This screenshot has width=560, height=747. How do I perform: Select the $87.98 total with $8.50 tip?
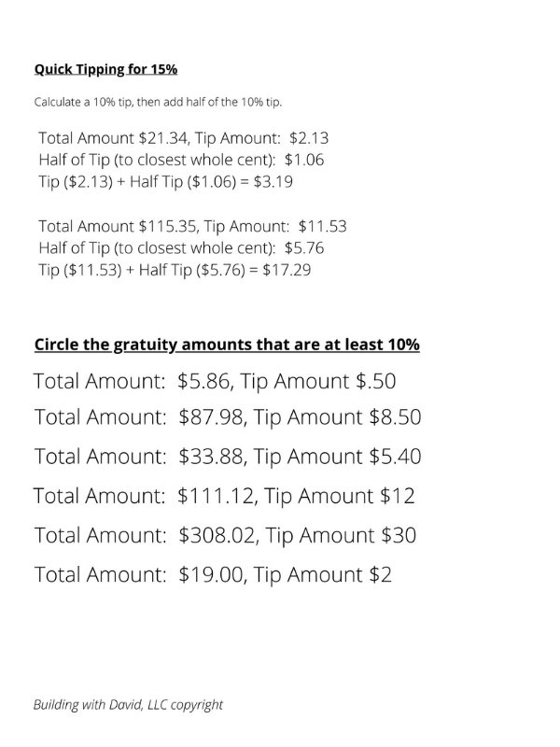click(x=228, y=417)
